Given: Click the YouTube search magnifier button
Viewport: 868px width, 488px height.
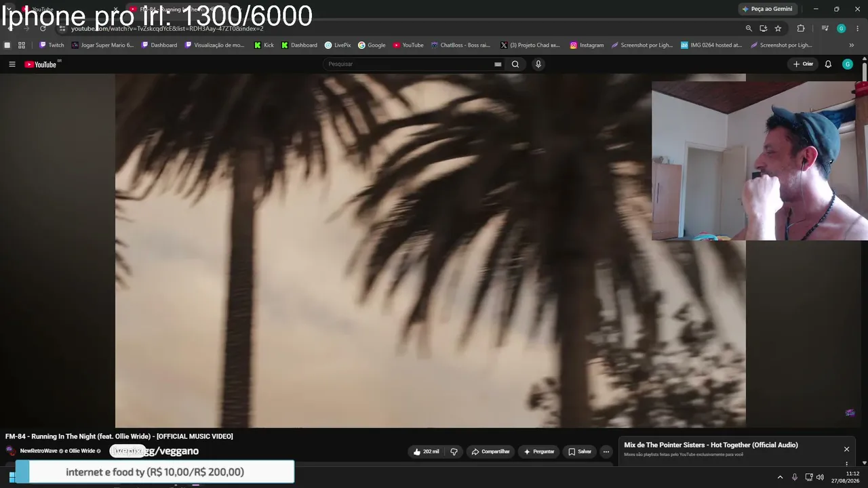Looking at the screenshot, I should pos(515,64).
